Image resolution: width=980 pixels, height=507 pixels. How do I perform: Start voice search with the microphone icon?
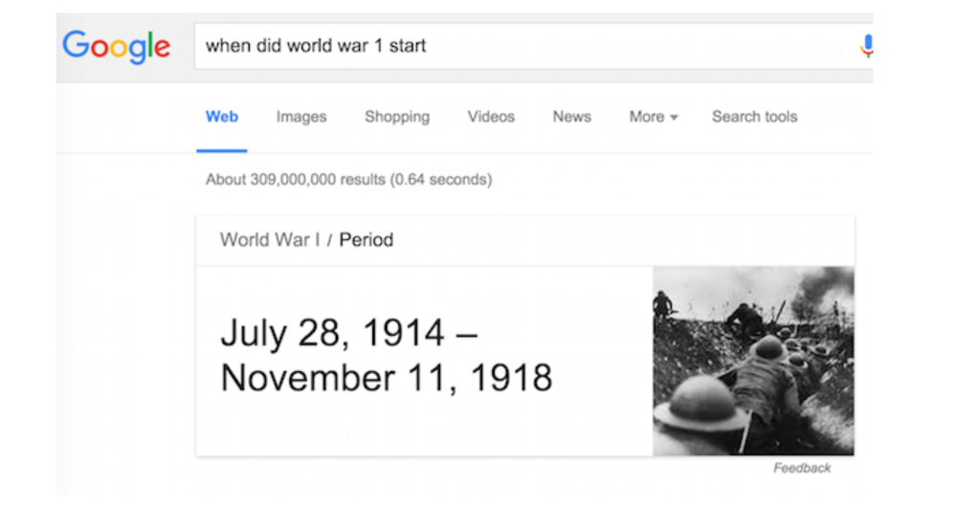(x=867, y=46)
